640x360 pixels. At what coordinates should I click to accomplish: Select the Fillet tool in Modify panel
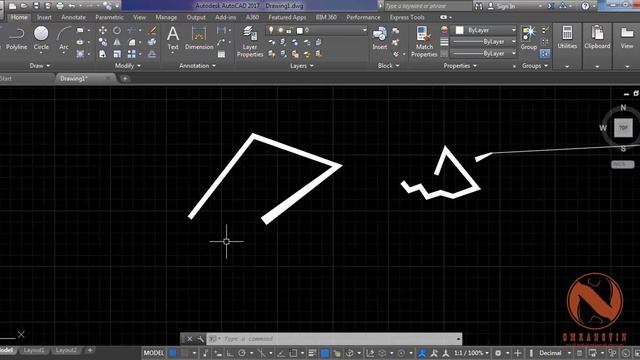(131, 42)
